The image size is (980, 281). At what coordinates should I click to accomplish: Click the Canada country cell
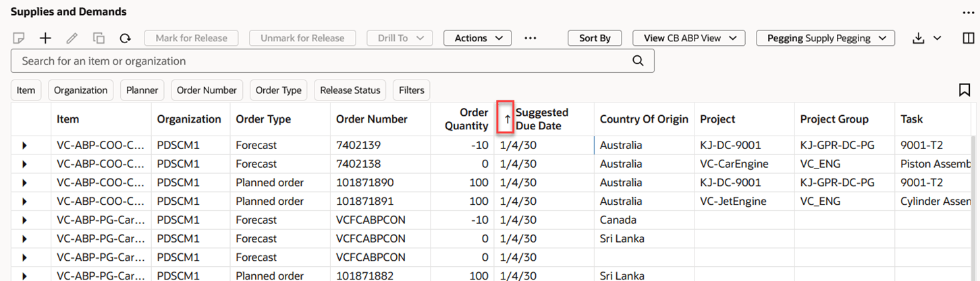[644, 220]
